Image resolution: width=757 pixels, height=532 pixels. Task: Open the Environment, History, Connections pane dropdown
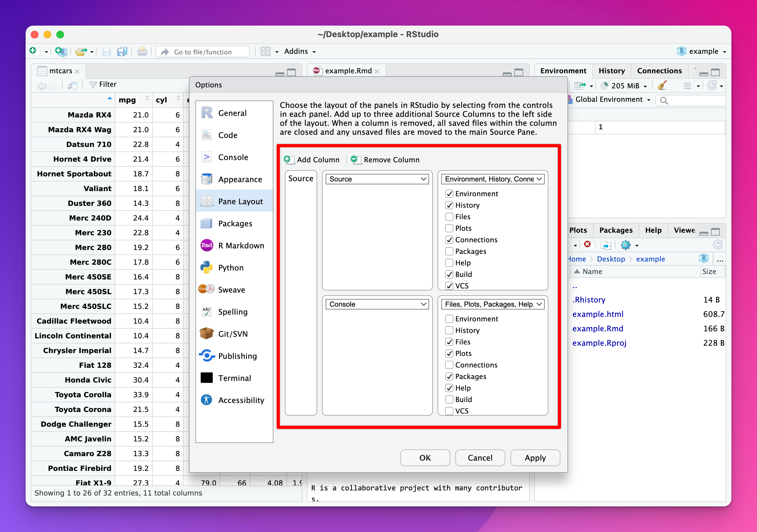point(493,179)
